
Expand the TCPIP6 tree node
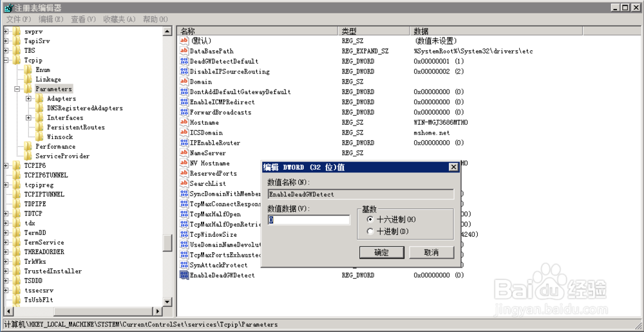point(6,165)
